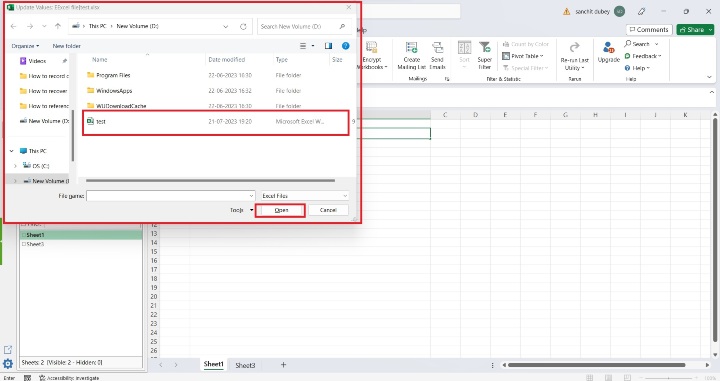Refresh the New Volume (D:) listing
Screen dimensions: 720x381
click(x=243, y=27)
